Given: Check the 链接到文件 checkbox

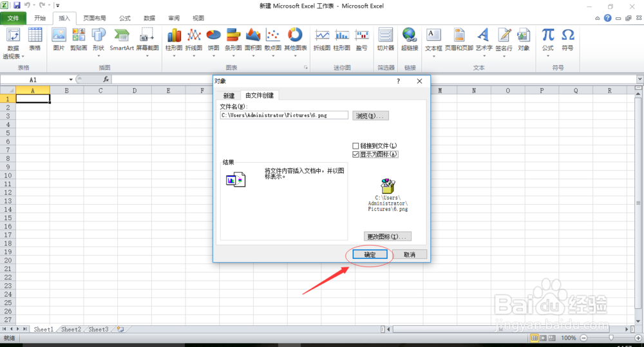Looking at the screenshot, I should pyautogui.click(x=355, y=145).
